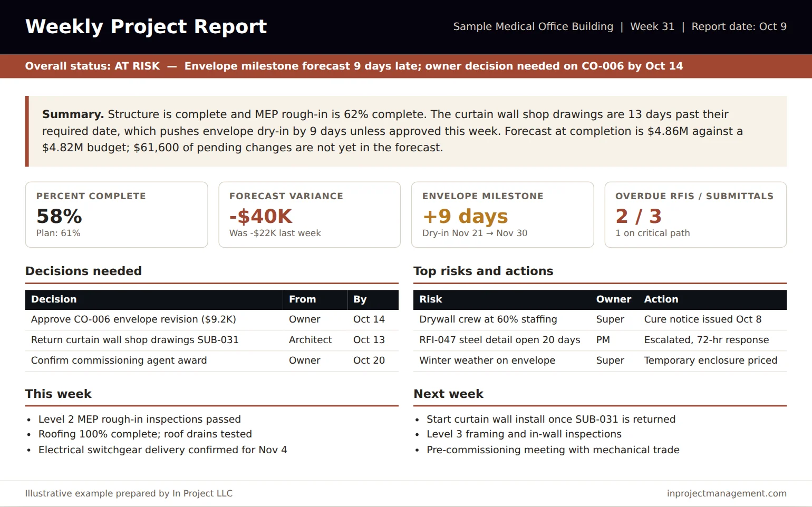The width and height of the screenshot is (812, 507).
Task: Select the '+9 days' envelope milestone value
Action: (465, 216)
